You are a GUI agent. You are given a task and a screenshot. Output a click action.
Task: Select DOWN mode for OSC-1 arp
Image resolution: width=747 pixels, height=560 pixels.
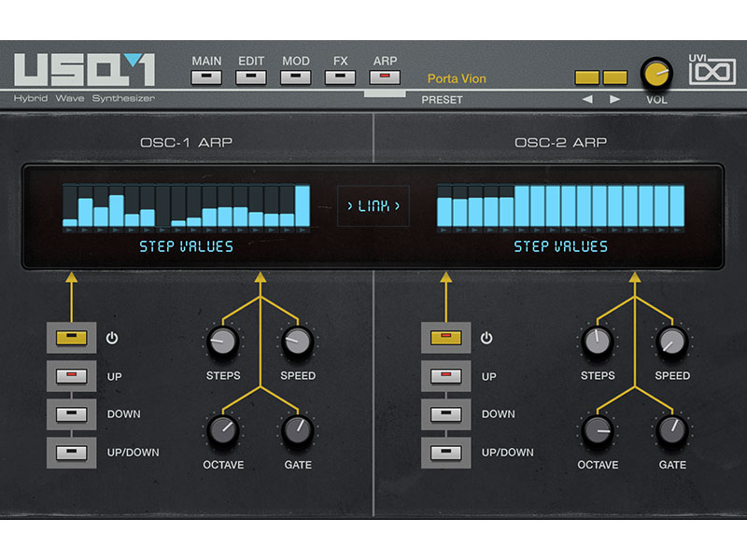click(70, 414)
